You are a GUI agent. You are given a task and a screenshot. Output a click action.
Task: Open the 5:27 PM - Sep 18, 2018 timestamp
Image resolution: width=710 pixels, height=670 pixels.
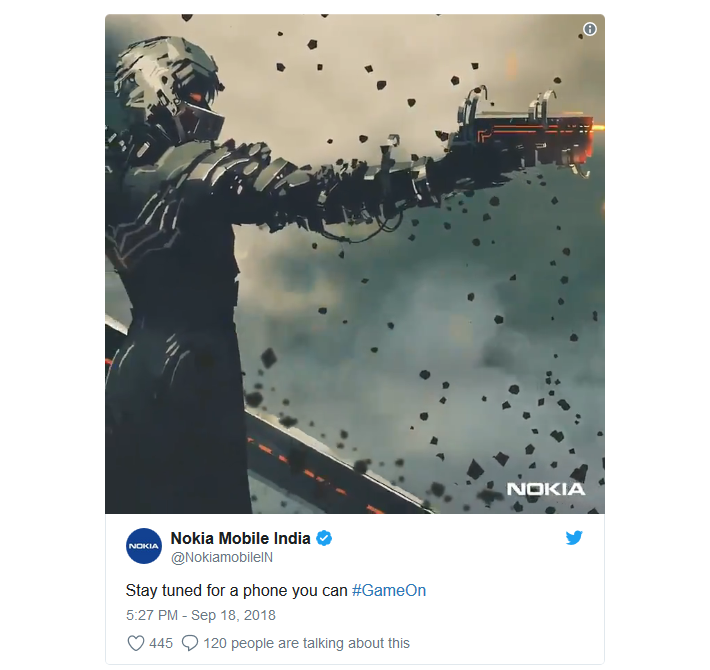pyautogui.click(x=201, y=615)
